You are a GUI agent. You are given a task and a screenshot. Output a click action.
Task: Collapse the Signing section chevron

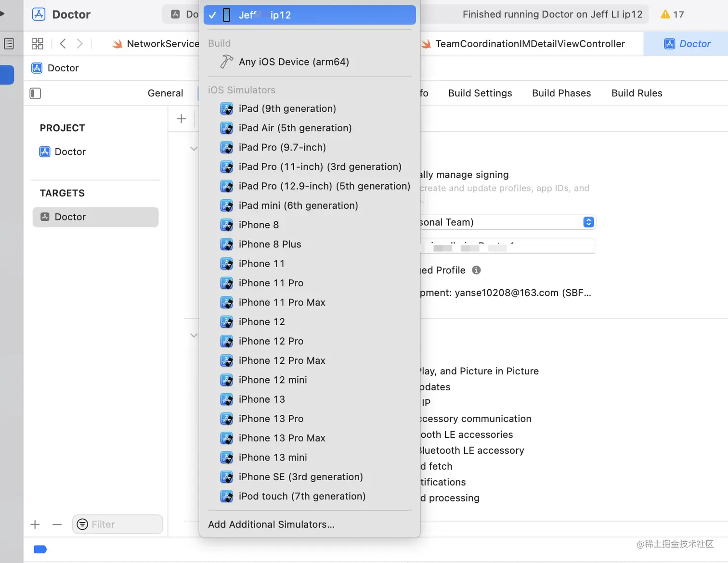194,149
